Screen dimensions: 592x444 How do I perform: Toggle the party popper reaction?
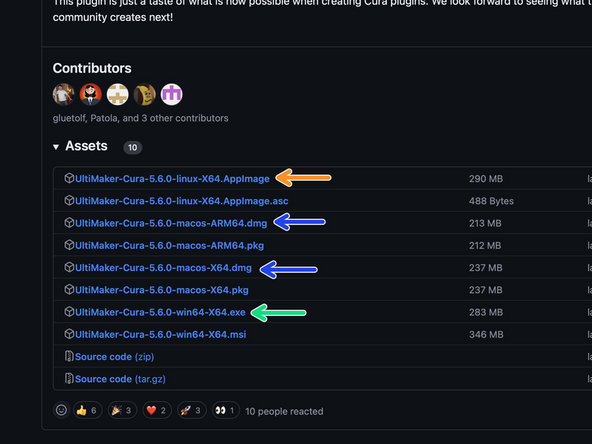(x=122, y=410)
